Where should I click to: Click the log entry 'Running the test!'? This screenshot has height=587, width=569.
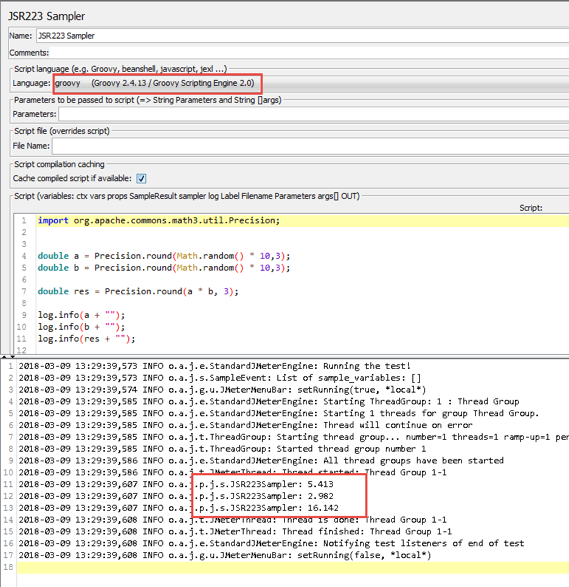click(x=214, y=366)
